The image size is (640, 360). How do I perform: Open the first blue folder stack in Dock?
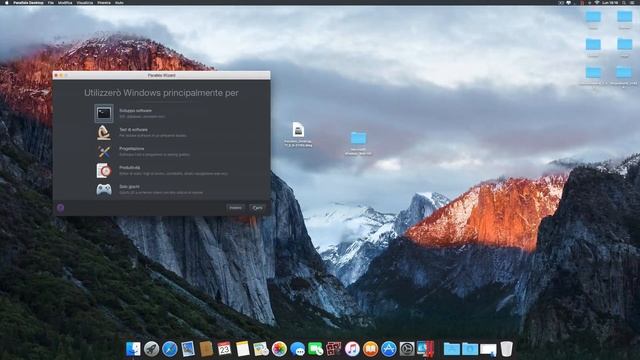pyautogui.click(x=452, y=349)
